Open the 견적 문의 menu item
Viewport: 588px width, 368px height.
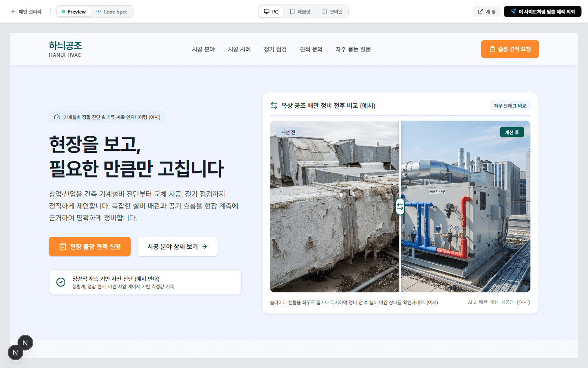click(311, 49)
